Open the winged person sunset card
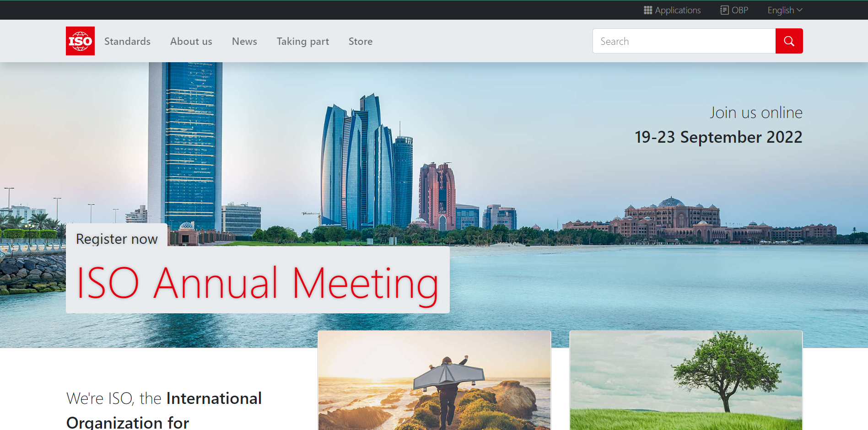This screenshot has width=868, height=430. (434, 380)
